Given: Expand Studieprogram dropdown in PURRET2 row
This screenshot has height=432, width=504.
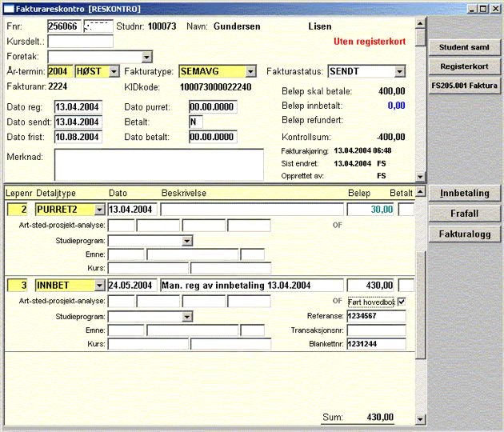Looking at the screenshot, I should coord(187,241).
